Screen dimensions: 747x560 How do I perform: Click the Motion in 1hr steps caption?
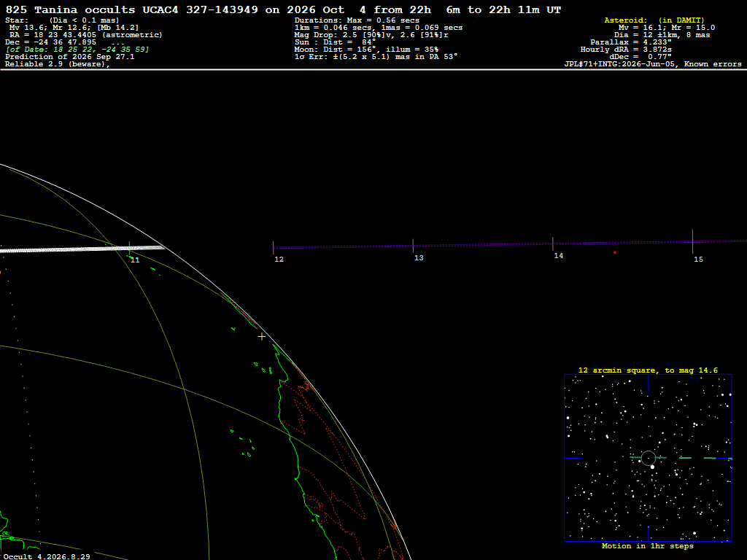[x=648, y=546]
